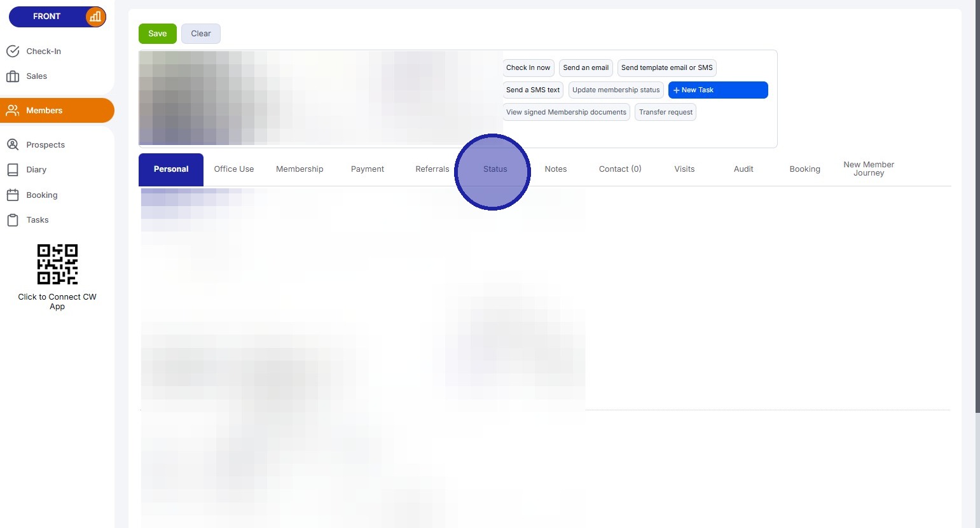Open the Audit tab
980x528 pixels.
click(x=743, y=169)
